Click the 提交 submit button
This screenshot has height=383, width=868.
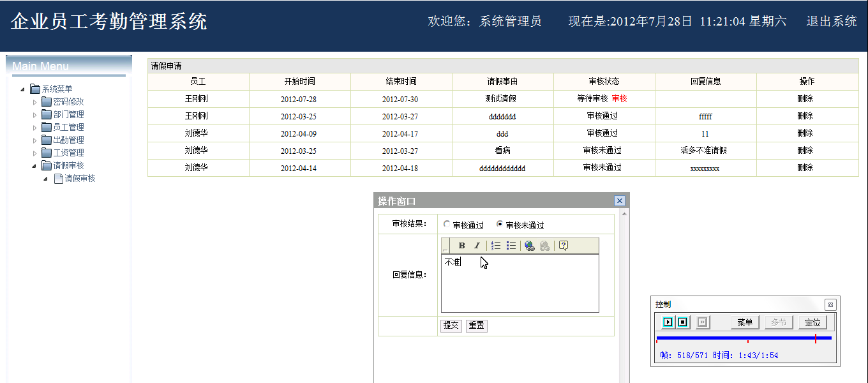(x=451, y=326)
